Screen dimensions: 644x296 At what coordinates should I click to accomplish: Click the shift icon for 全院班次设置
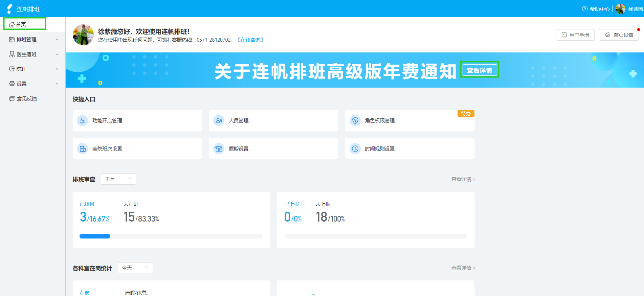(x=82, y=149)
